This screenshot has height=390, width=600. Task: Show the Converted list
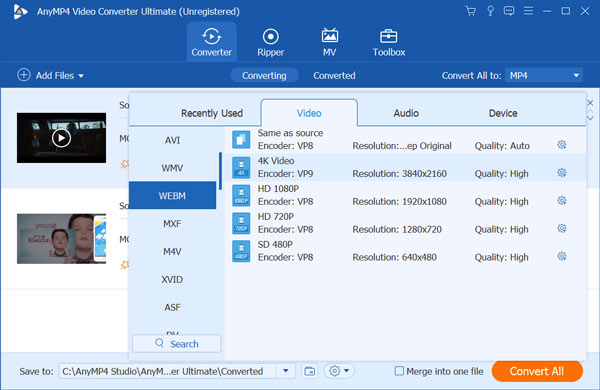pyautogui.click(x=334, y=75)
